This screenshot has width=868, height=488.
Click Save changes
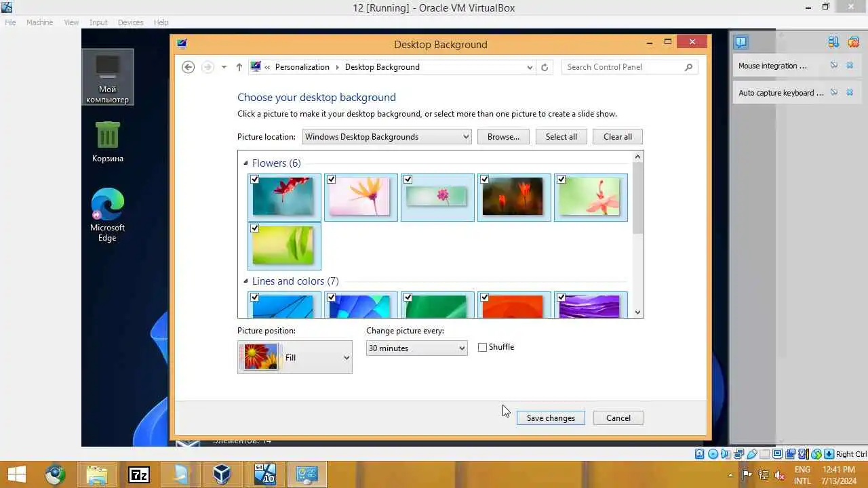tap(551, 418)
